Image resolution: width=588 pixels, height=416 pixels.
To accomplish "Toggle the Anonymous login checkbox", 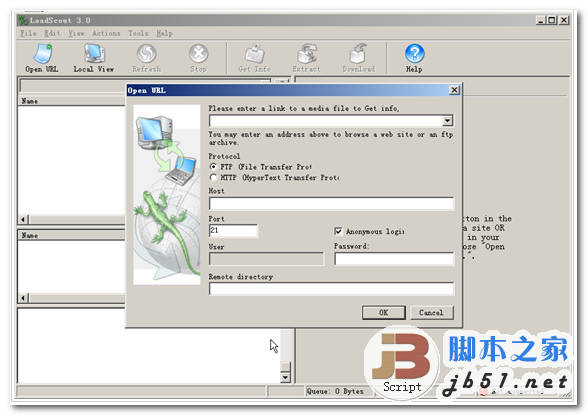I will 338,231.
